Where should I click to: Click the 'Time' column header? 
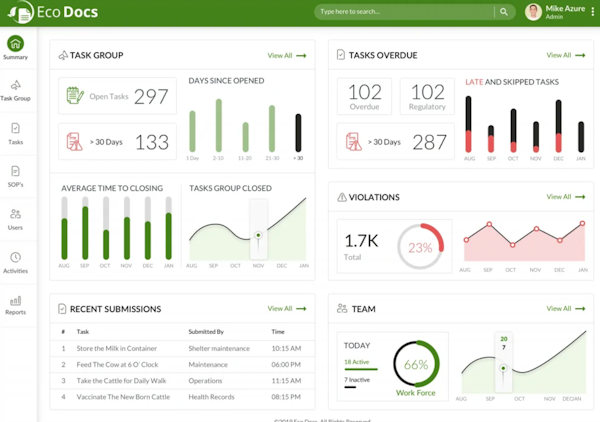click(278, 332)
